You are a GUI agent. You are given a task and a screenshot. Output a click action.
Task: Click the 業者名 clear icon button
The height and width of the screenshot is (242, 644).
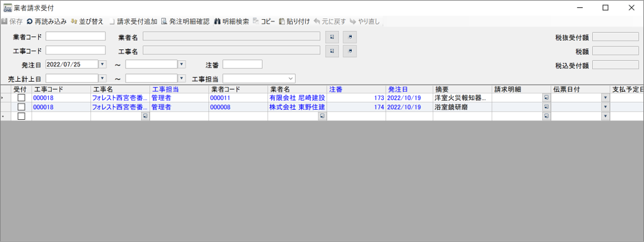pos(350,36)
